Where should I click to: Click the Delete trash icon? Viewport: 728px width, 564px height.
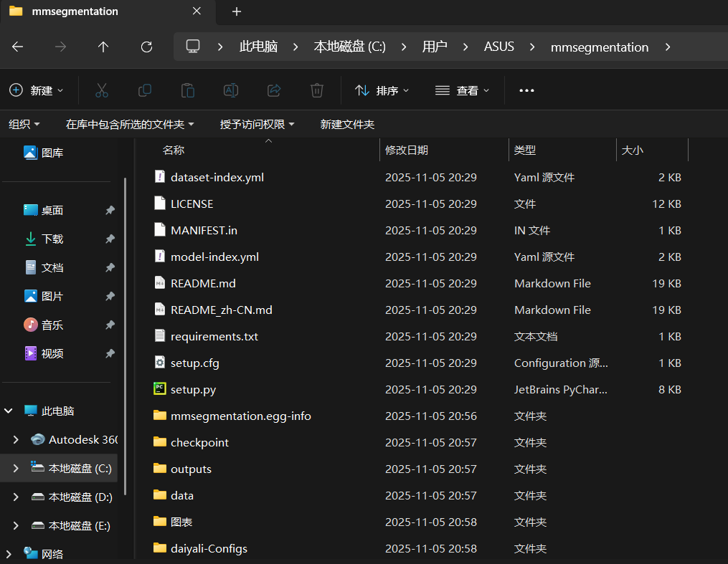[x=316, y=90]
